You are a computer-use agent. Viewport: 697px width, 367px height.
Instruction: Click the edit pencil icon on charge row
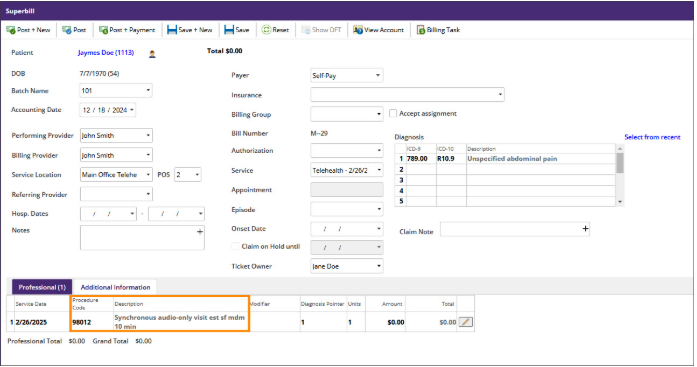[465, 322]
